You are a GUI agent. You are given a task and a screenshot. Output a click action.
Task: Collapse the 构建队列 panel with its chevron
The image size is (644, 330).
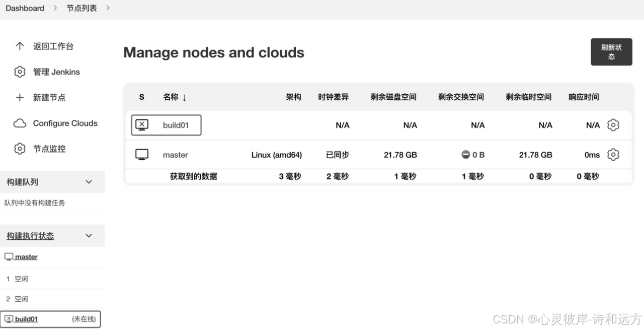point(89,182)
